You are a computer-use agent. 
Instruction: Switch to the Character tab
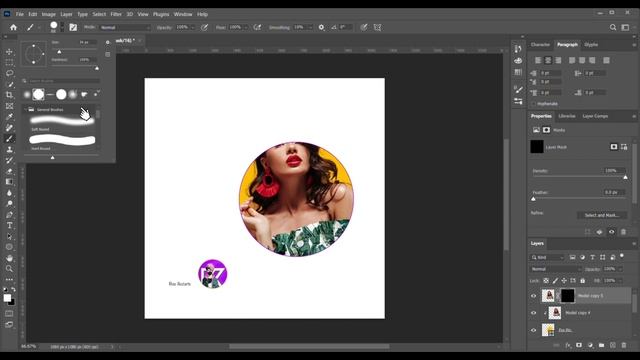pos(540,44)
